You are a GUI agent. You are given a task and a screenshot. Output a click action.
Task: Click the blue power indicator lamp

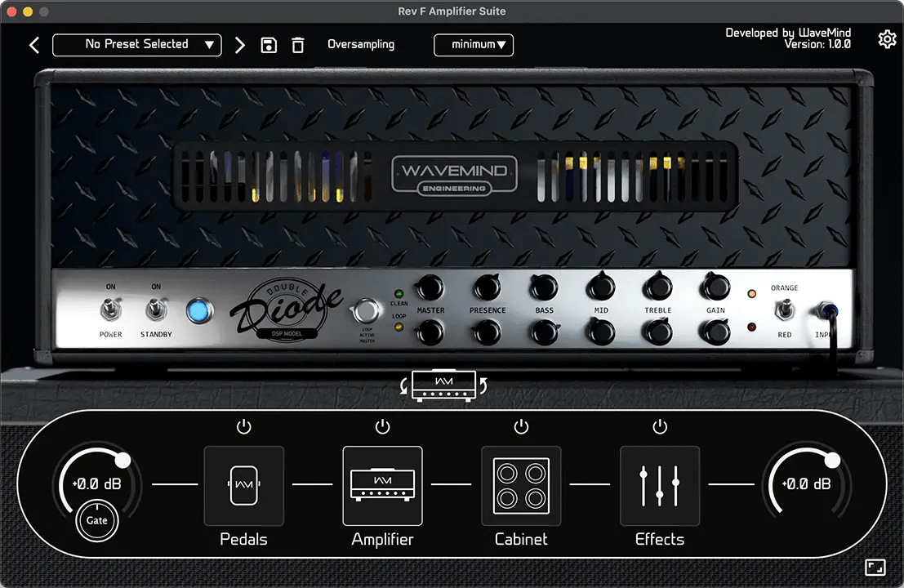199,311
